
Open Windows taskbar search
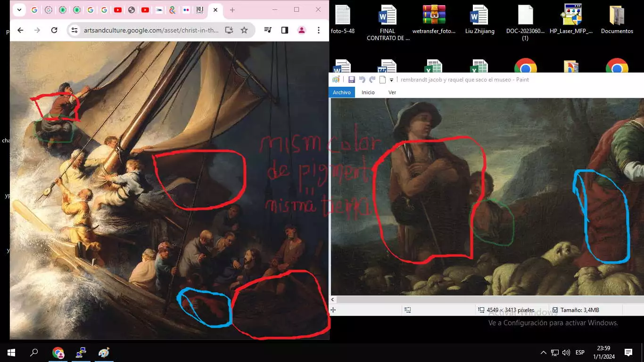(34, 353)
